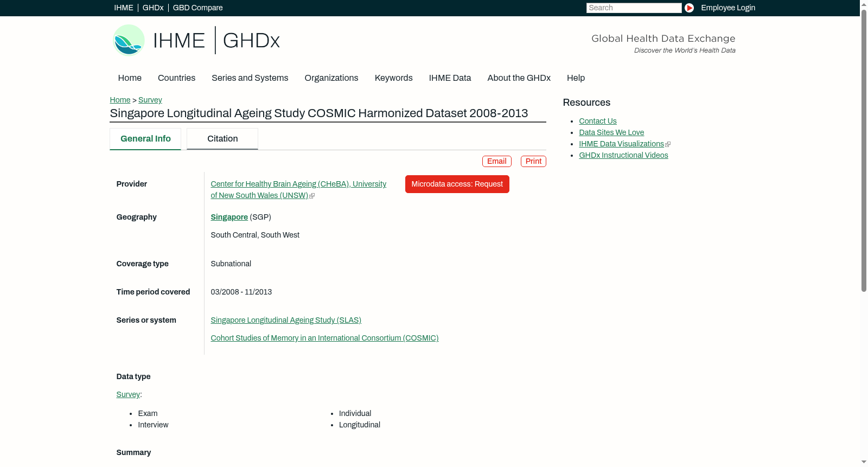Click the 'Longitudinal' list item
This screenshot has width=868, height=467.
coord(360,425)
